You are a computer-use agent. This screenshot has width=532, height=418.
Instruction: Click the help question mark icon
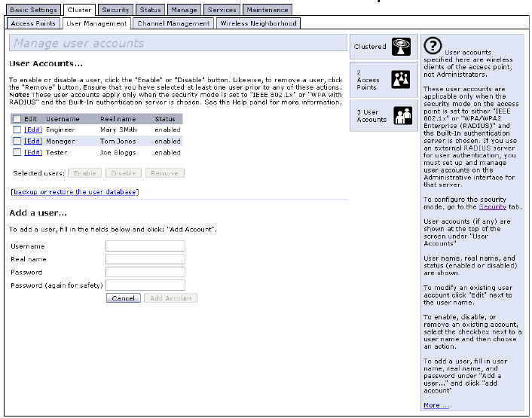pyautogui.click(x=434, y=47)
